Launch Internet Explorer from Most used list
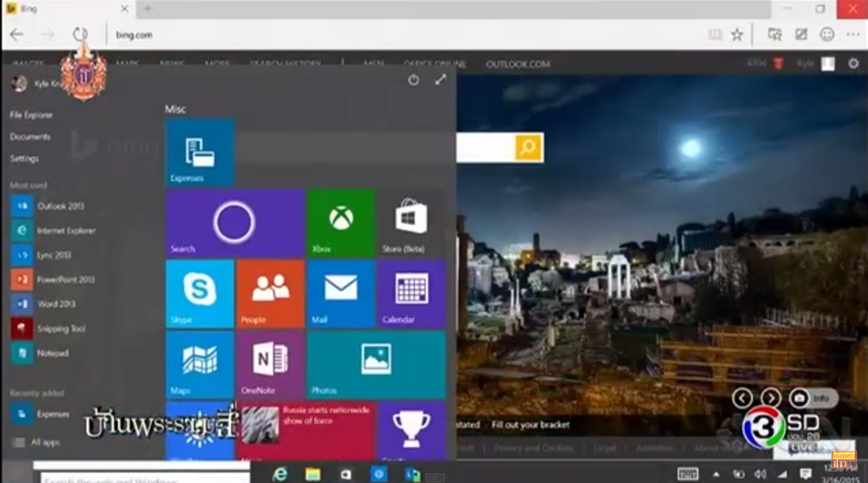 coord(54,230)
